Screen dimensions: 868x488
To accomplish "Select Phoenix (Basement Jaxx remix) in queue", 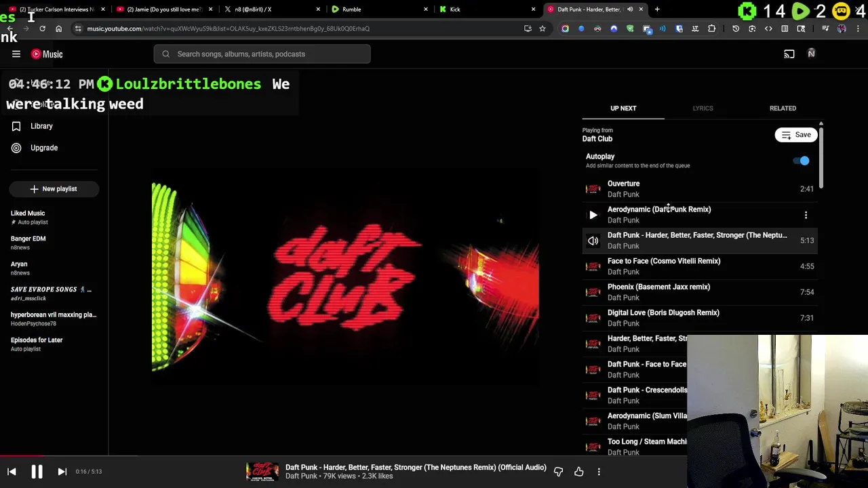I will [699, 292].
